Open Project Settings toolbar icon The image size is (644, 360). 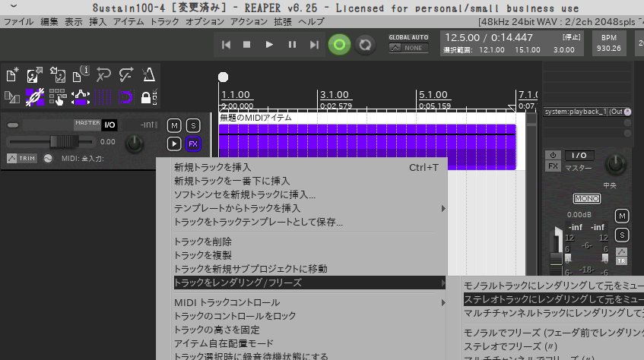(81, 75)
